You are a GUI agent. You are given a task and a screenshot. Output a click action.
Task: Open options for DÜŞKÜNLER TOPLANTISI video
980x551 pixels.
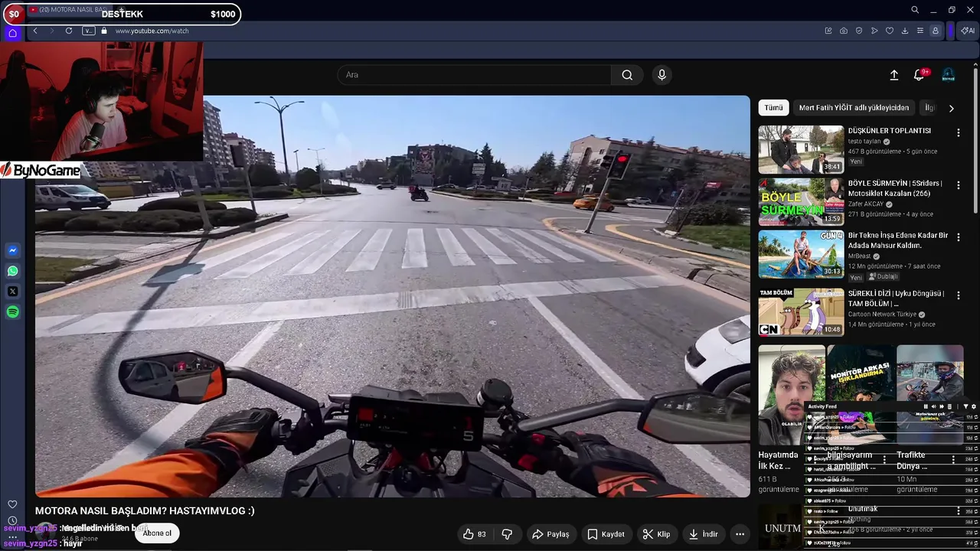tap(959, 133)
